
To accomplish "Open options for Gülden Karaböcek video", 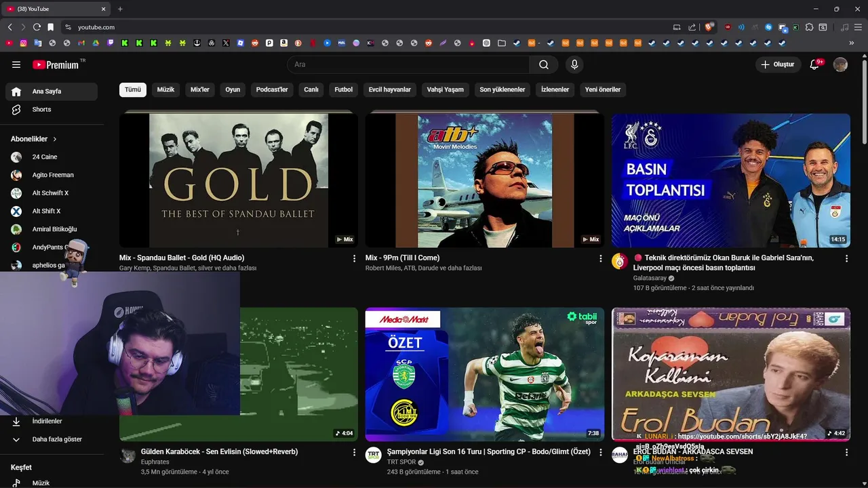I will click(x=354, y=452).
